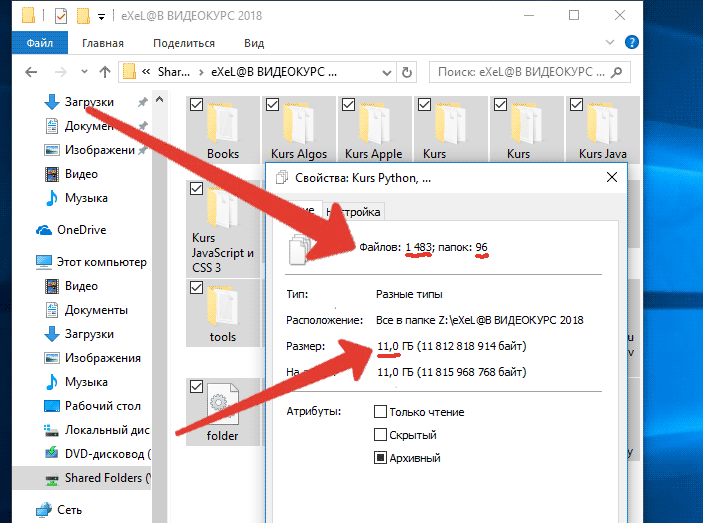The height and width of the screenshot is (523, 703).
Task: Expand the address bar history dropdown
Action: (x=386, y=73)
